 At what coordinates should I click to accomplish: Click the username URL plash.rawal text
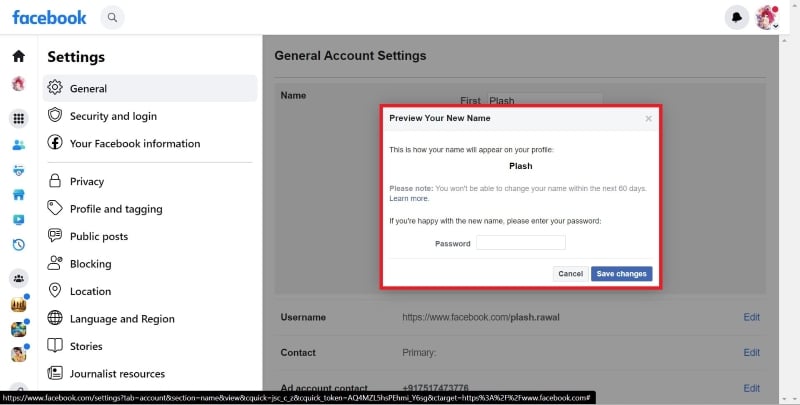click(x=481, y=317)
